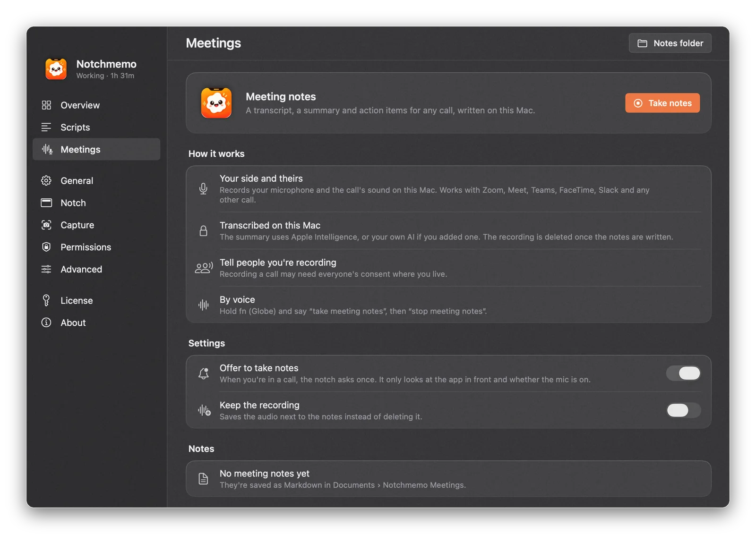Click the General gear icon
756x534 pixels.
[46, 180]
